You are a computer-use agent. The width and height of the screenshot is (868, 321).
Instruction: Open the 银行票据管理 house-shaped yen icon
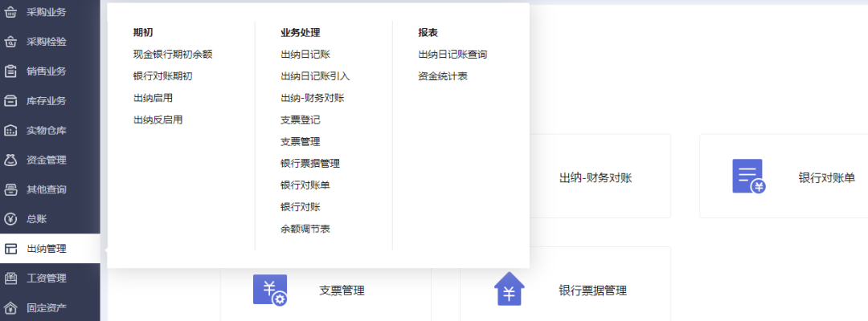point(509,290)
